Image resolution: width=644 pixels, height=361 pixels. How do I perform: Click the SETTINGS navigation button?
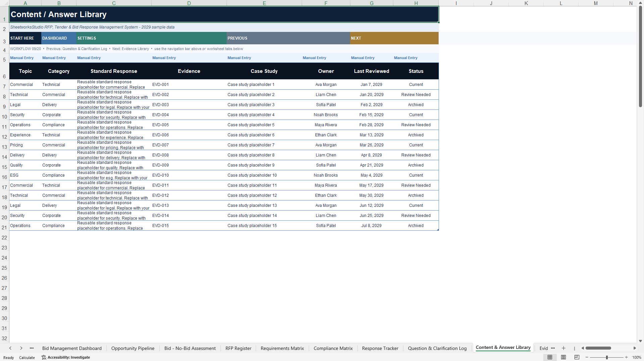[x=151, y=38]
